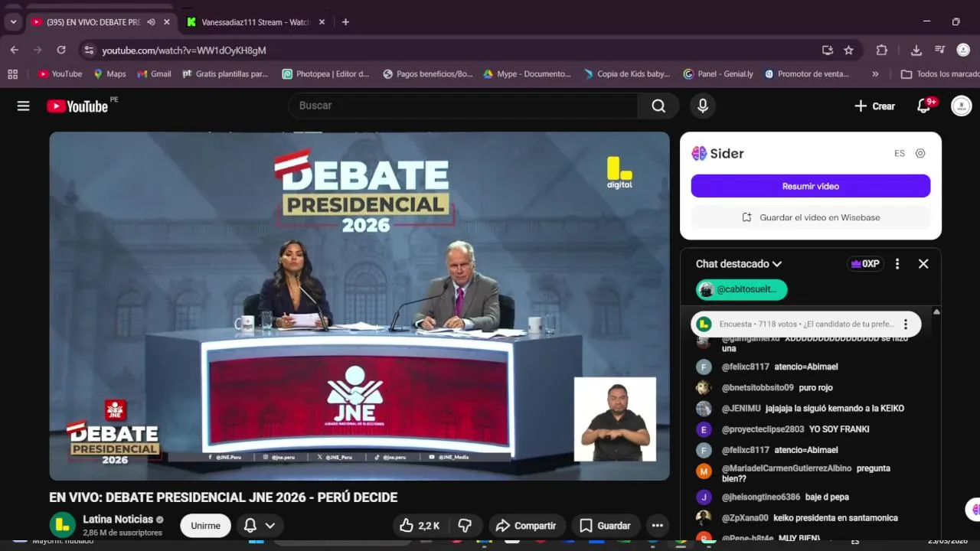980x551 pixels.
Task: Open more video actions ellipsis
Action: [x=657, y=526]
